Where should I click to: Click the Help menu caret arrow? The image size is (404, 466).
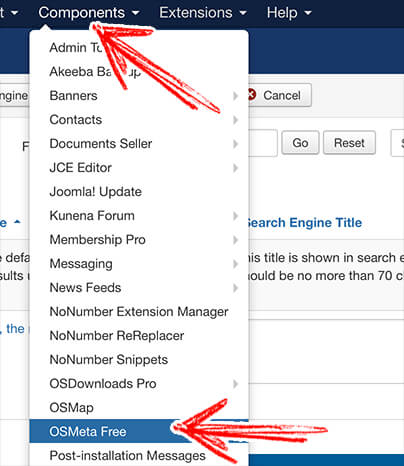coord(308,13)
